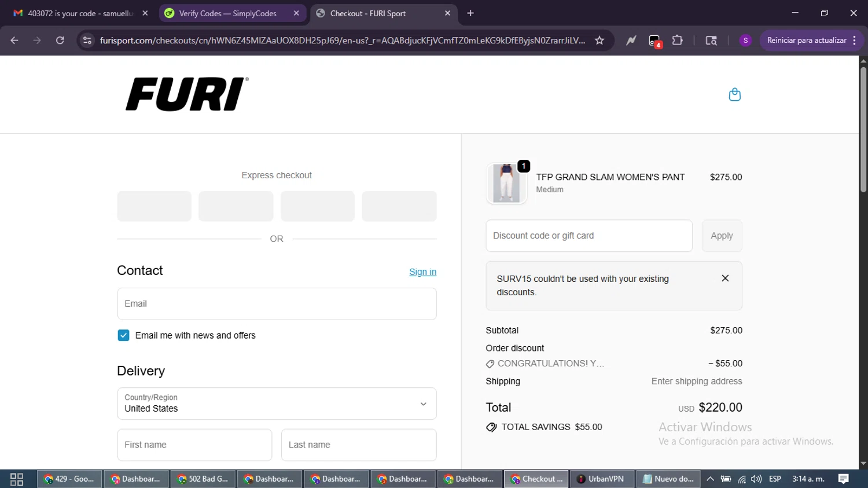
Task: Toggle Email me with news and offers checkbox
Action: pyautogui.click(x=123, y=335)
